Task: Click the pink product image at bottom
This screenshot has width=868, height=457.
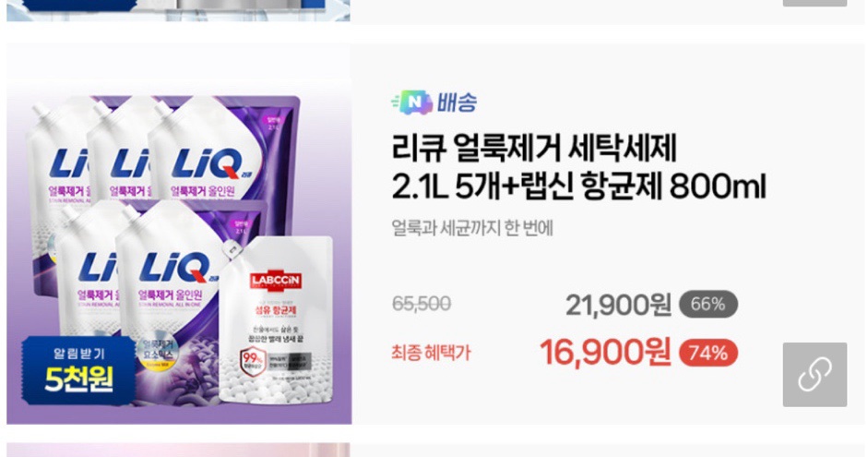Action: 178,450
